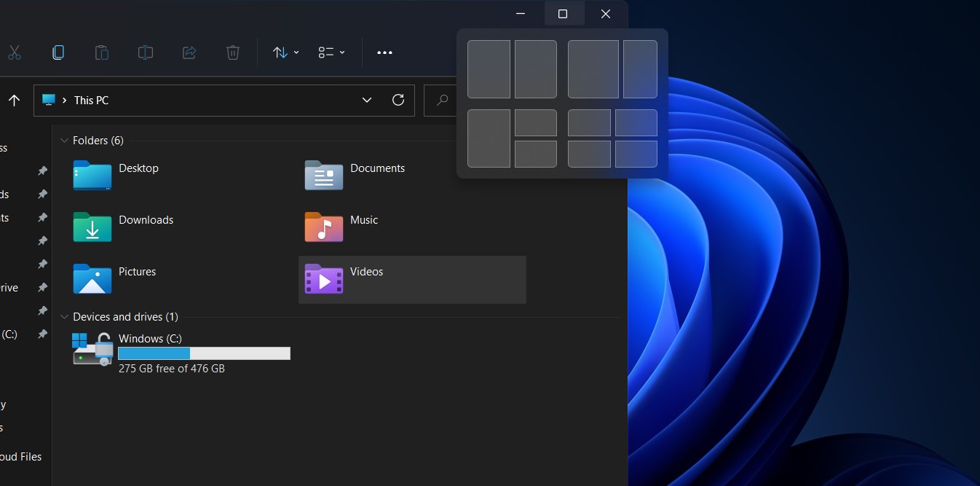Refresh the current folder view

398,100
